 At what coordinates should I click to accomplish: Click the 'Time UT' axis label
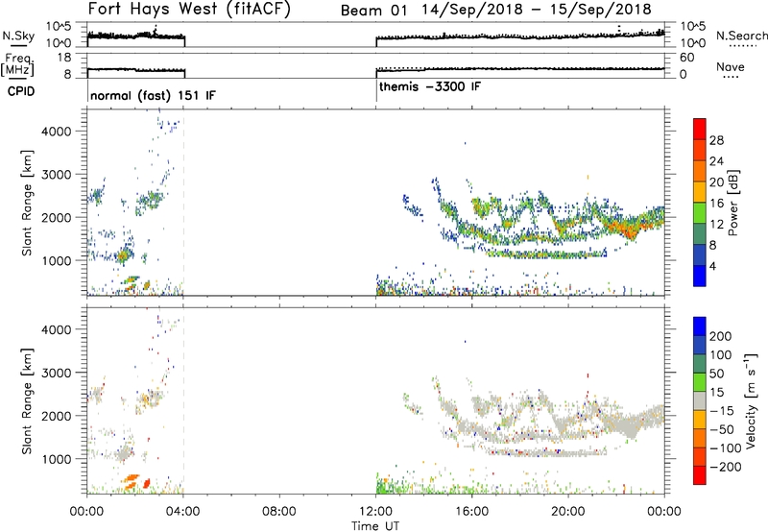coord(375,526)
